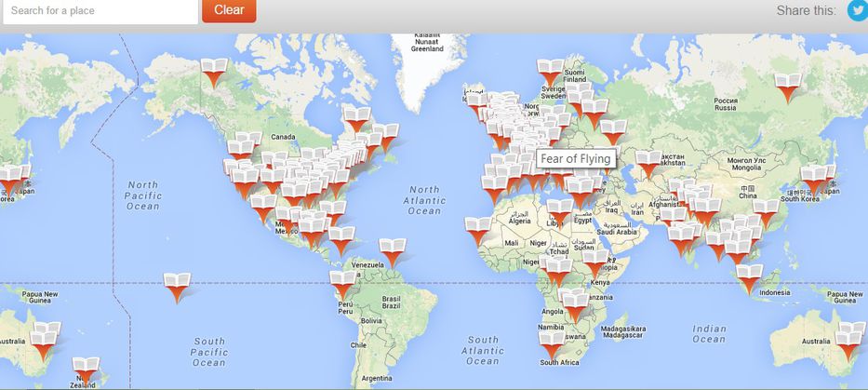This screenshot has width=868, height=390.
Task: Click the 'Kalaallit Nunaat Greenland' map label
Action: (427, 42)
